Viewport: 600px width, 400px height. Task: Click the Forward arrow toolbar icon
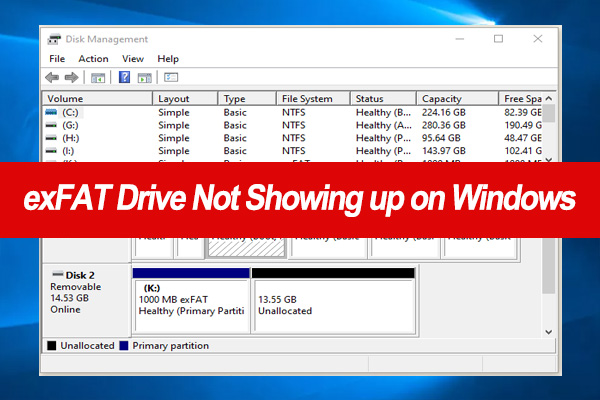point(71,78)
